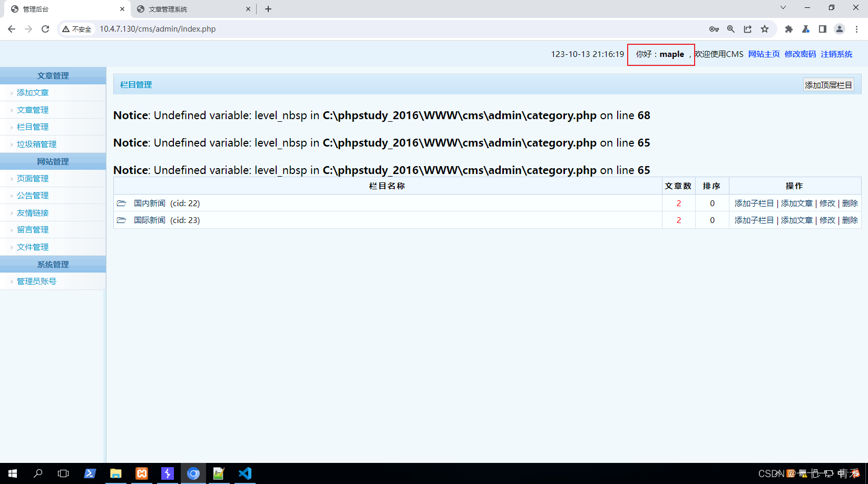Share this page via the share icon
868x484 pixels.
click(x=748, y=29)
